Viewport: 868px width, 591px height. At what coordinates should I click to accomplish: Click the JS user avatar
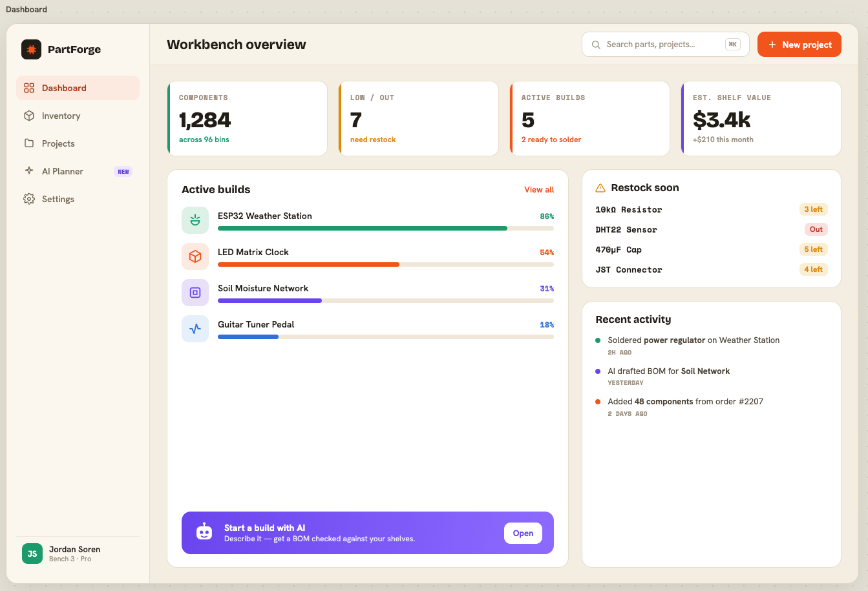tap(32, 554)
